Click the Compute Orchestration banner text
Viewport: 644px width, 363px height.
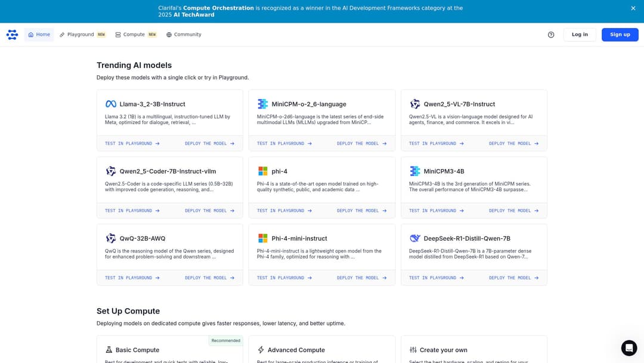click(218, 8)
